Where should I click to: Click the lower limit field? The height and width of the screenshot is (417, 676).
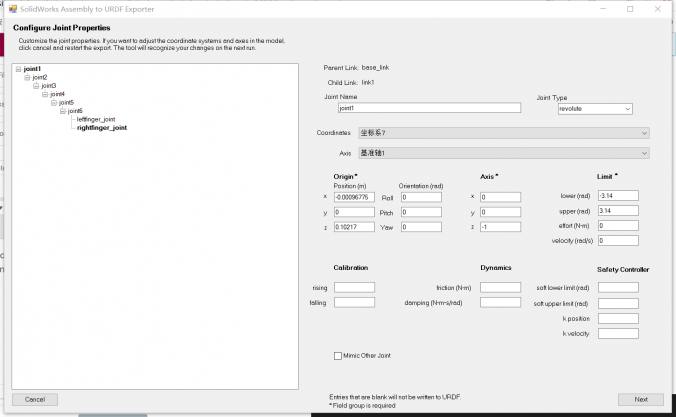tap(617, 196)
